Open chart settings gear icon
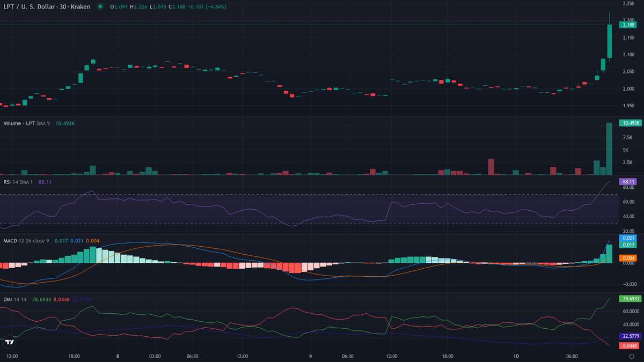 (631, 356)
